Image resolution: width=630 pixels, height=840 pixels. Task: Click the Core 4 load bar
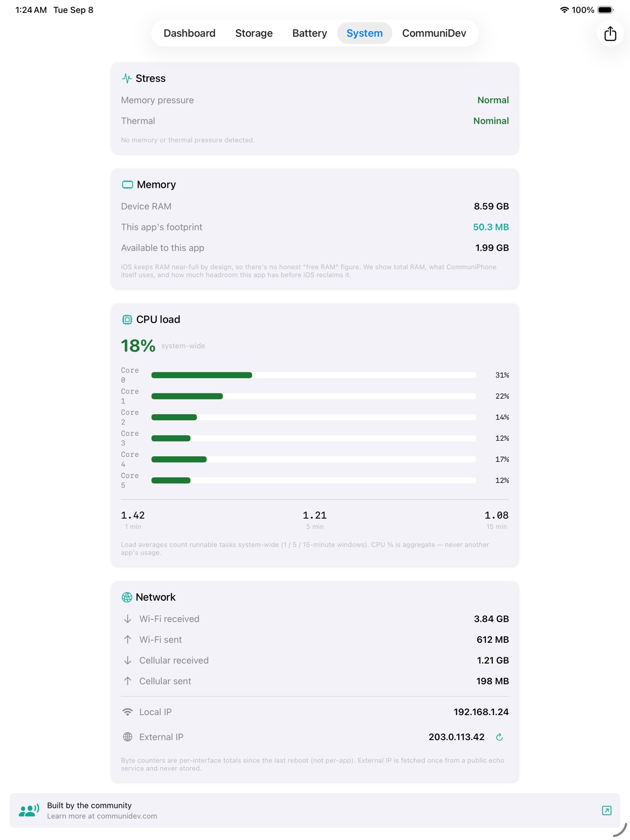[314, 459]
